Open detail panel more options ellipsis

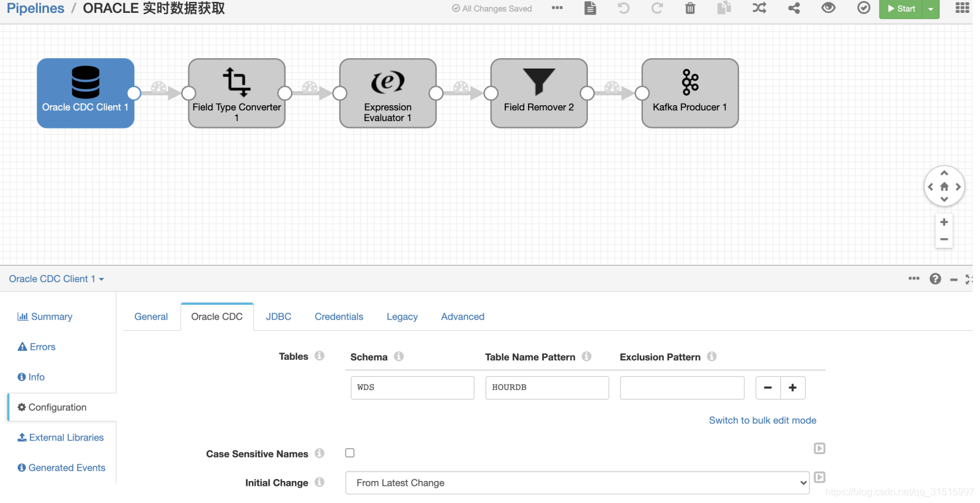click(914, 278)
